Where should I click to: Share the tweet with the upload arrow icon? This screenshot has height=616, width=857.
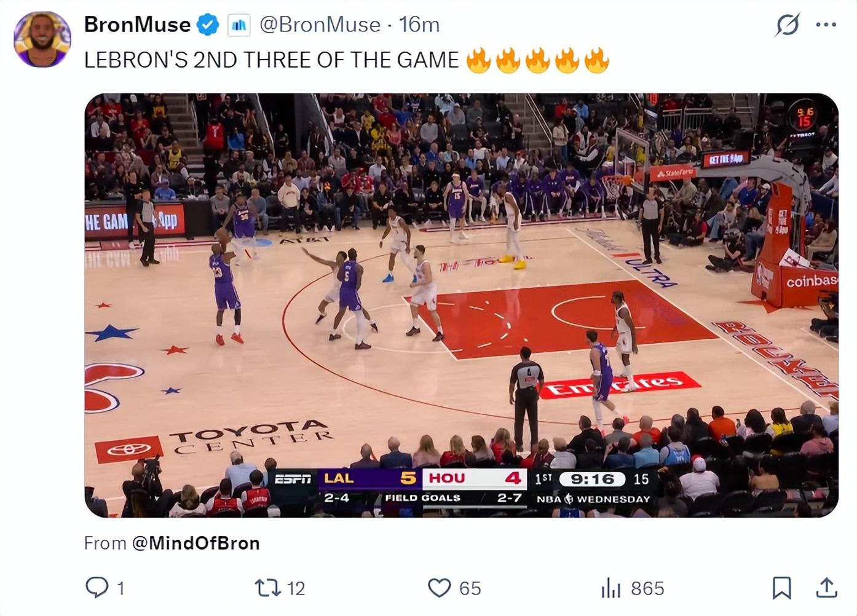pyautogui.click(x=827, y=588)
